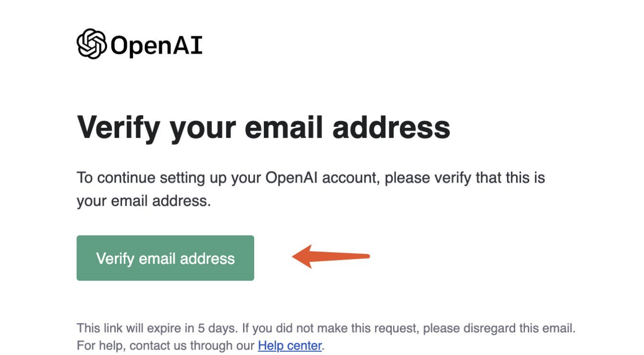The height and width of the screenshot is (355, 644).
Task: Click the "your email address." paragraph line
Action: tap(144, 201)
